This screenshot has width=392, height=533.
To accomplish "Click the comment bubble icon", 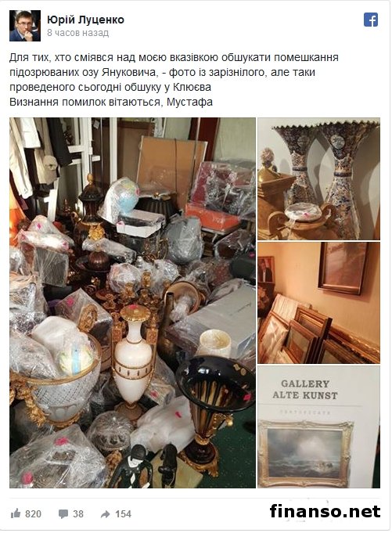I will pyautogui.click(x=63, y=513).
